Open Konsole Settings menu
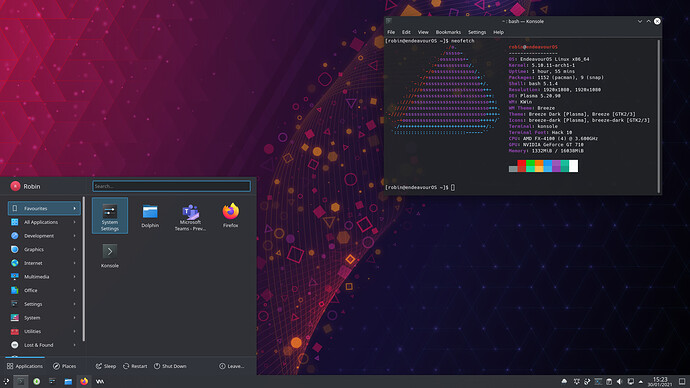 tap(477, 32)
